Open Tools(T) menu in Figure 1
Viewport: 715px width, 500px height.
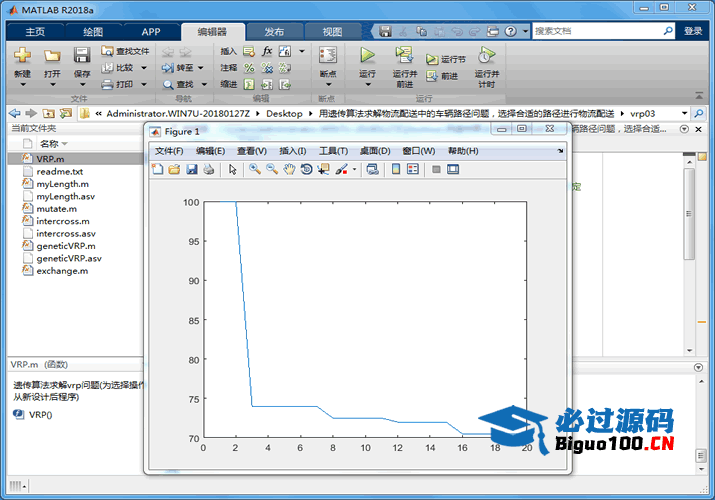click(333, 151)
